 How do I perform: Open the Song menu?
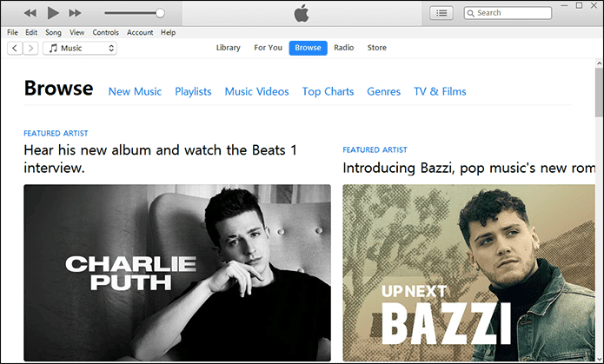click(53, 32)
